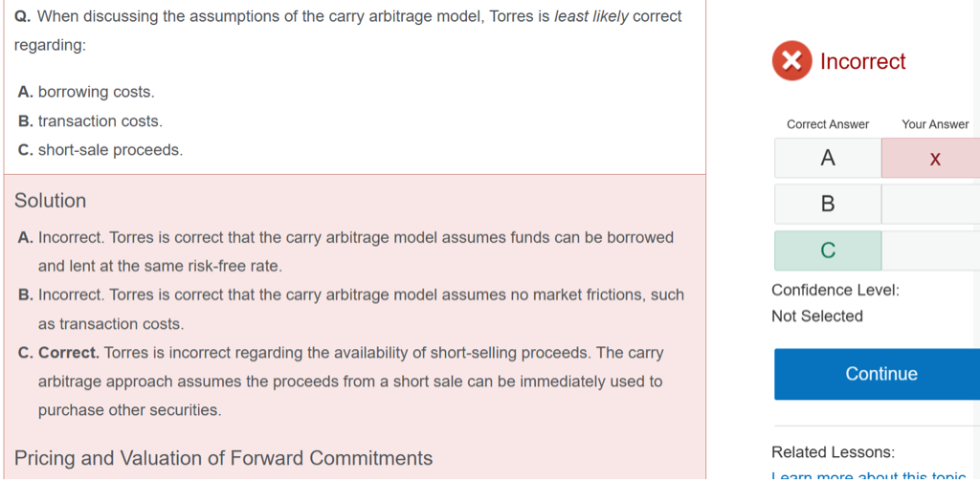Open the Learn more about this topic link
The width and height of the screenshot is (980, 480).
pyautogui.click(x=869, y=475)
